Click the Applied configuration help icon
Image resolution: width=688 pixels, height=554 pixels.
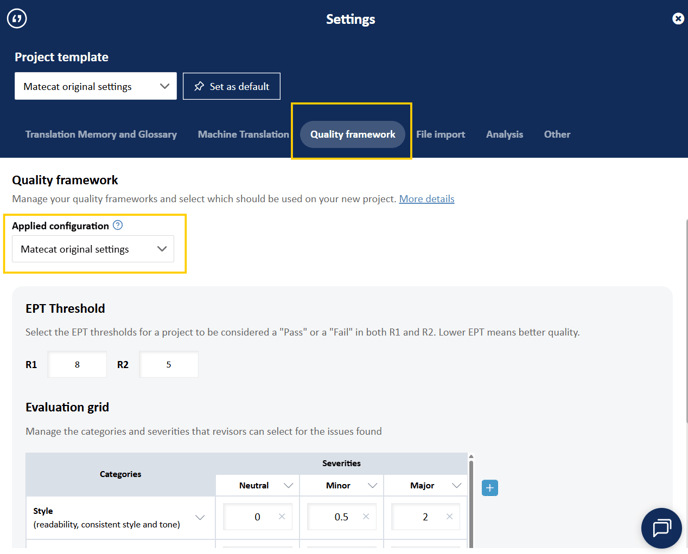(x=118, y=226)
